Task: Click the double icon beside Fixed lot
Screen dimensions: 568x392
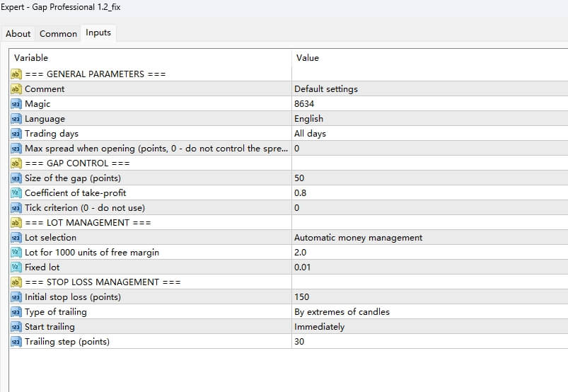Action: (x=16, y=267)
